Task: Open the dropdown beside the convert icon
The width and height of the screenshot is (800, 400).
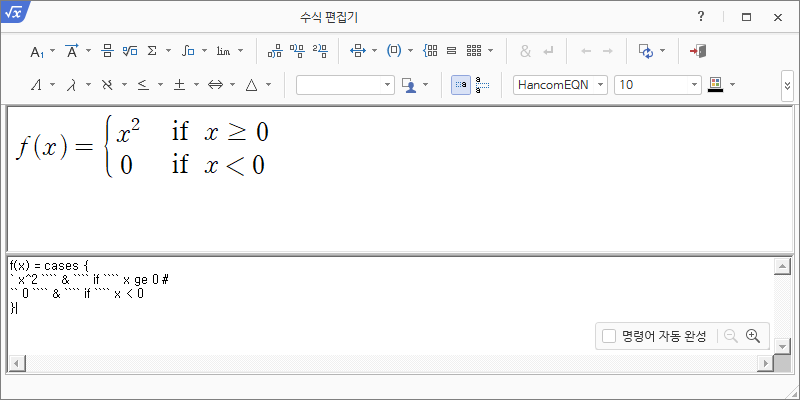Action: 662,51
